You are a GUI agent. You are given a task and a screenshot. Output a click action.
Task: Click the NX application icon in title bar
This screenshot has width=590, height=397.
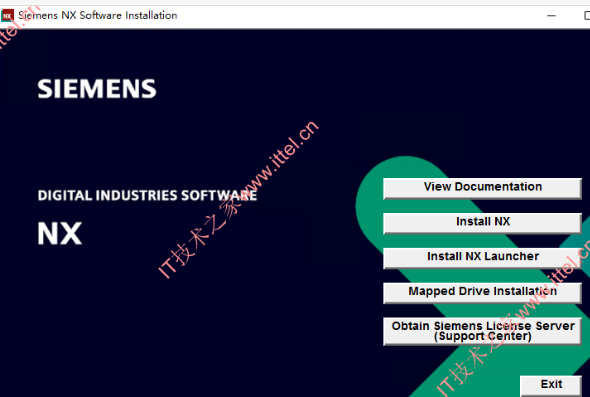point(7,15)
